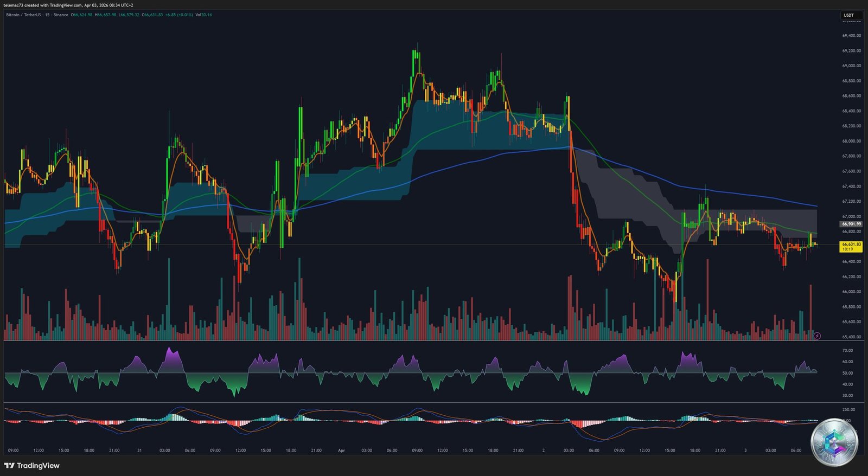
Task: Click the 69,400.00 price scale label
Action: [x=851, y=36]
